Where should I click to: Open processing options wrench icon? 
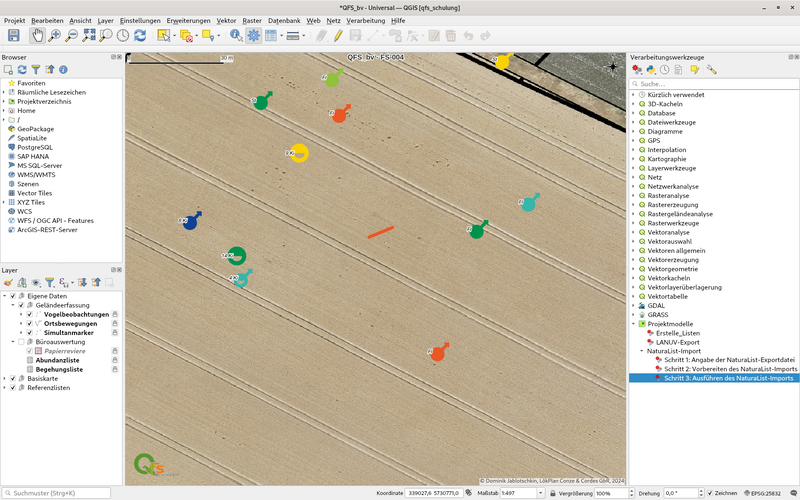[x=712, y=69]
